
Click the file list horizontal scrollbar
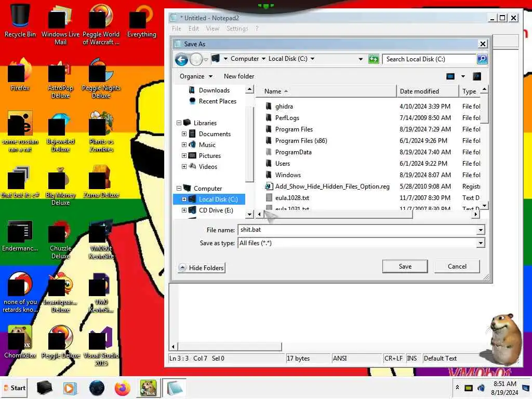tap(338, 215)
